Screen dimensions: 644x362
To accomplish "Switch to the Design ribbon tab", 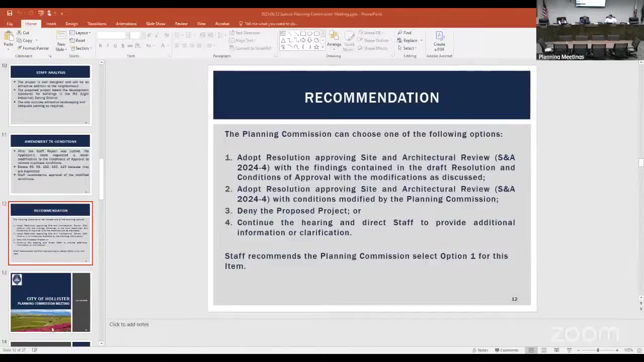I will (71, 24).
